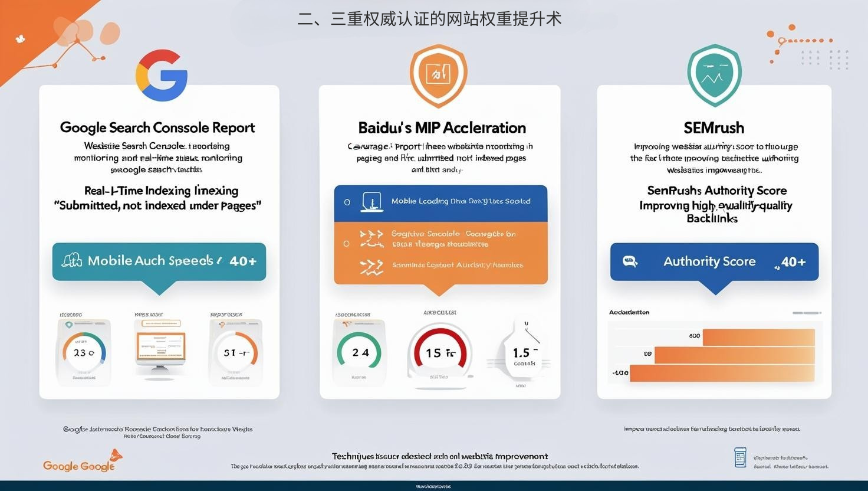Click the Google Search Console Report heading
Screen dimensions: 868x491
(157, 127)
